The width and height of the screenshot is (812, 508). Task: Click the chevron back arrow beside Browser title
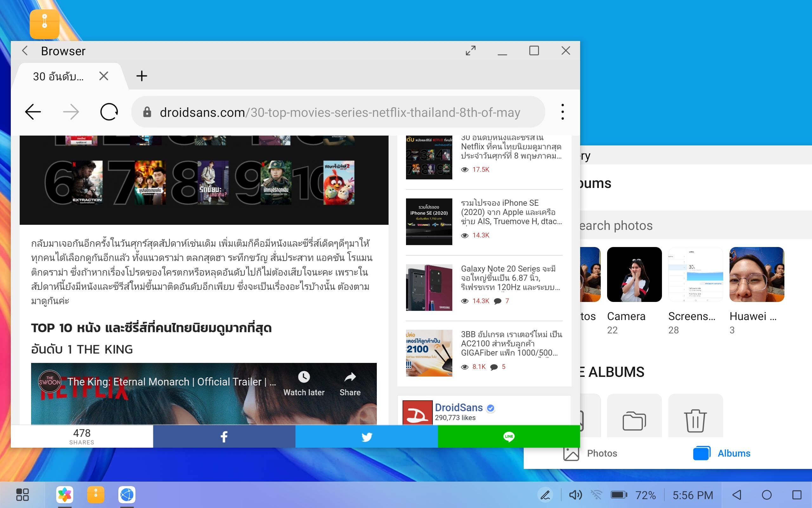click(25, 51)
